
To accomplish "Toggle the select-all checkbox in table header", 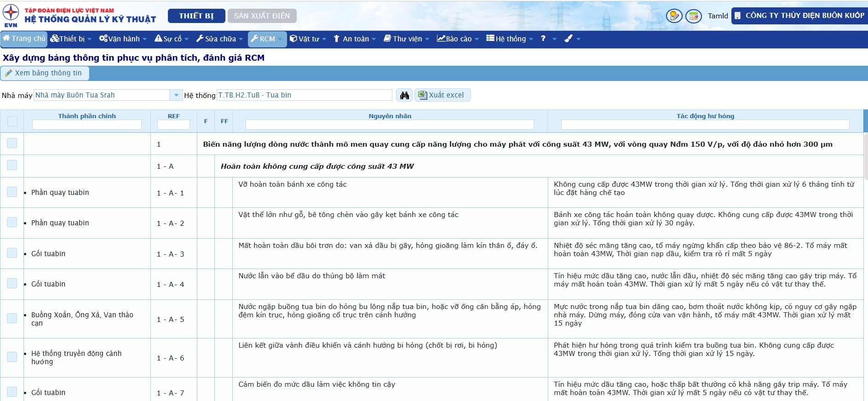I will (x=12, y=121).
